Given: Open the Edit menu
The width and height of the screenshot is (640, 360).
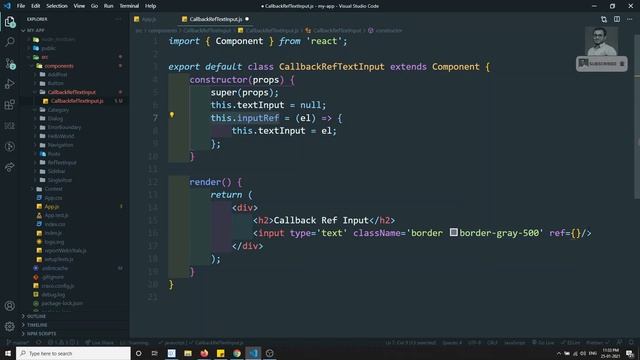Looking at the screenshot, I should tap(36, 6).
